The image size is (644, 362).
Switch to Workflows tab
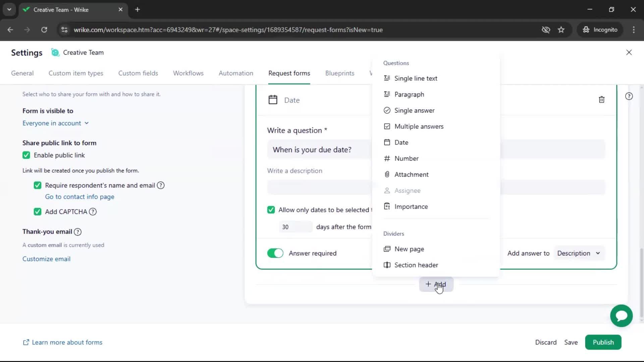pyautogui.click(x=188, y=73)
